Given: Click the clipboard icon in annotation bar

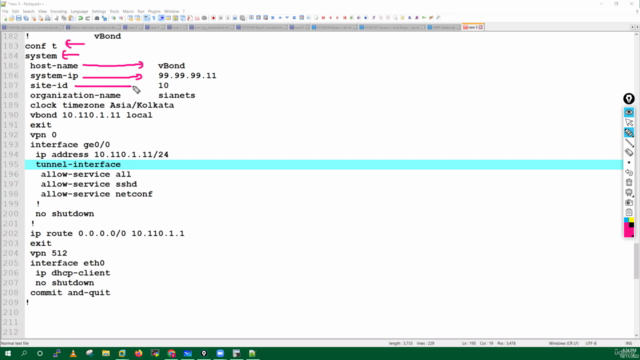Looking at the screenshot, I should point(629,212).
